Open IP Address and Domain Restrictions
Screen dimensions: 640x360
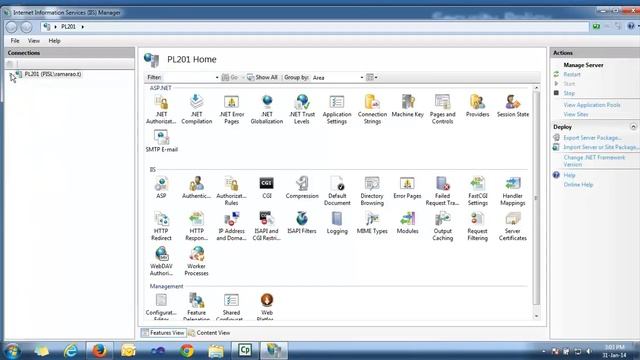(231, 226)
